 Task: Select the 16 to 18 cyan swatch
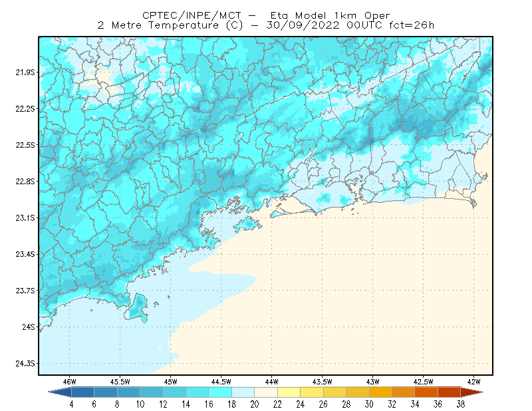[220, 392]
